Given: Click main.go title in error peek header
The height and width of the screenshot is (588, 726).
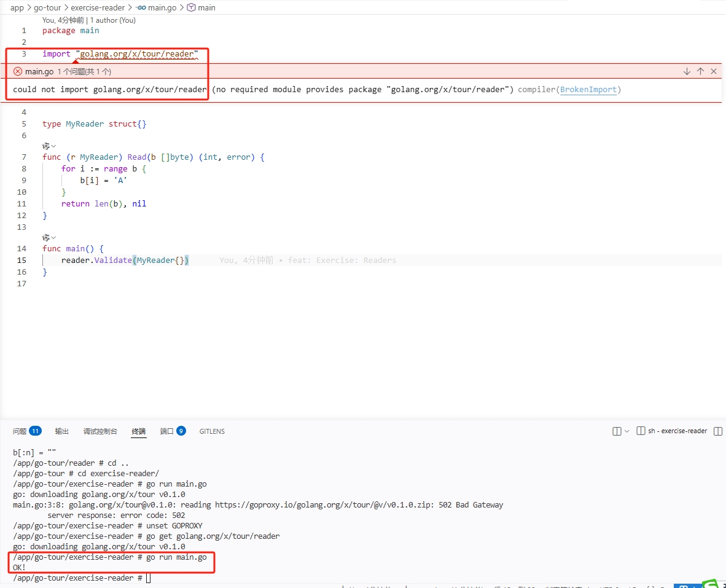Looking at the screenshot, I should coord(39,71).
